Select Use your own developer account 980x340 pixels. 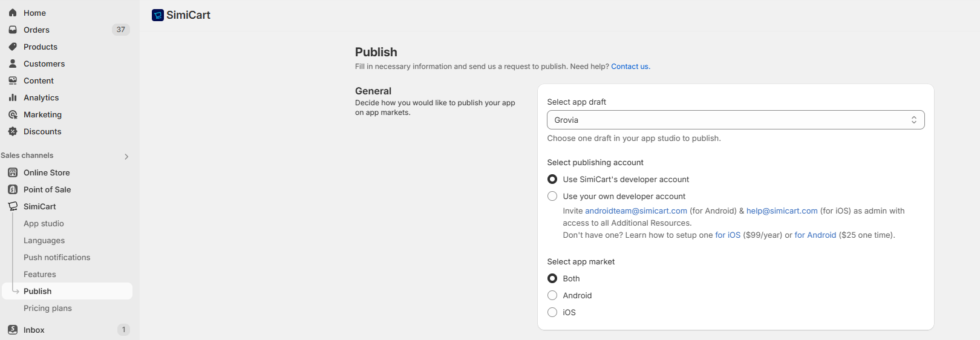[x=552, y=196]
